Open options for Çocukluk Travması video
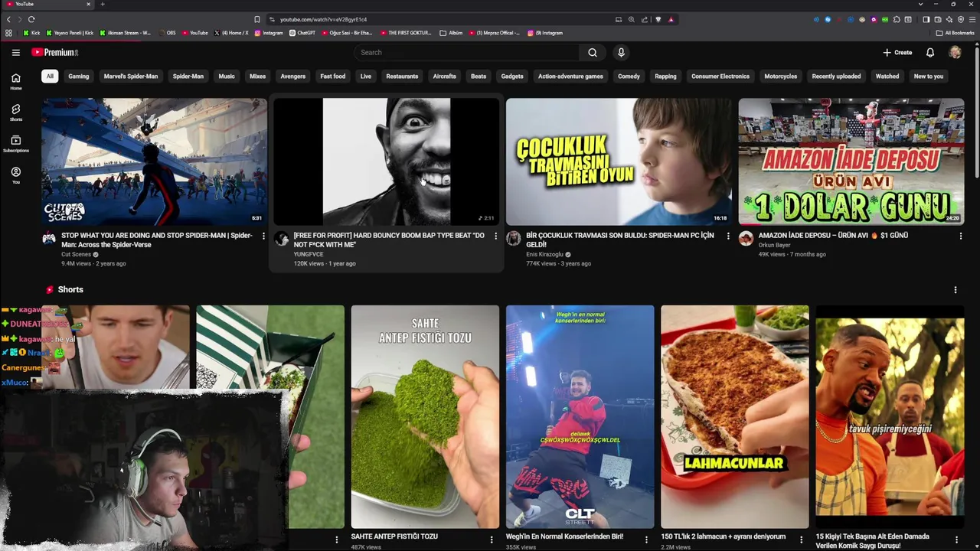Screen dimensions: 980x551 (x=728, y=236)
